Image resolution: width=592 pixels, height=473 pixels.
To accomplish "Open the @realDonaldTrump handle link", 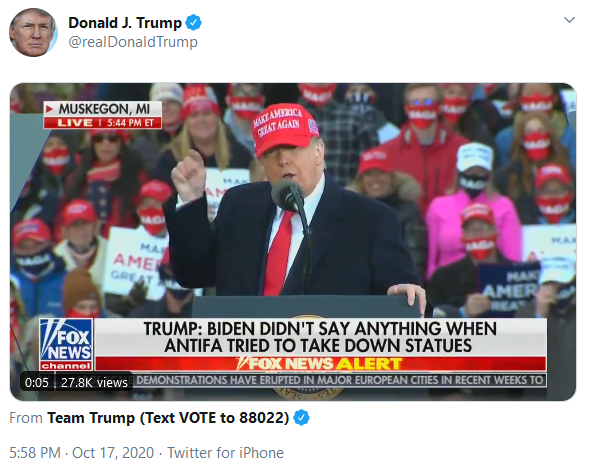I will [x=133, y=42].
